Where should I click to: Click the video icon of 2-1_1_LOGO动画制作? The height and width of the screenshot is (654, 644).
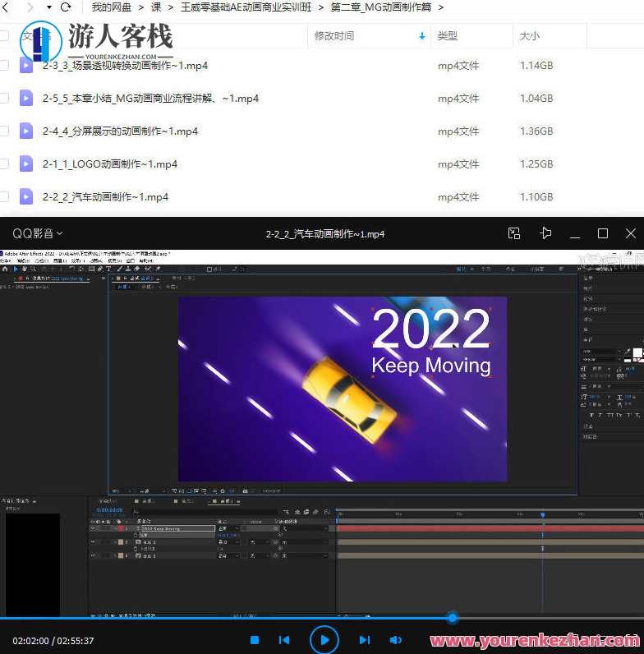(25, 163)
